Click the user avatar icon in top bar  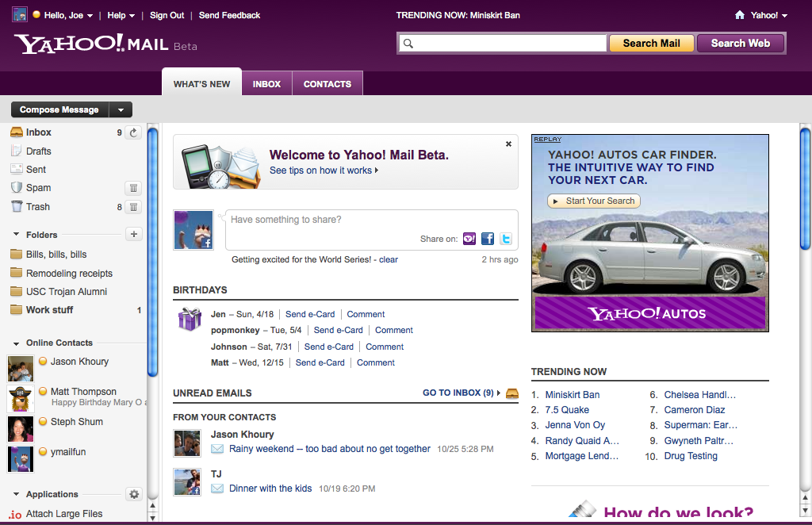coord(20,14)
